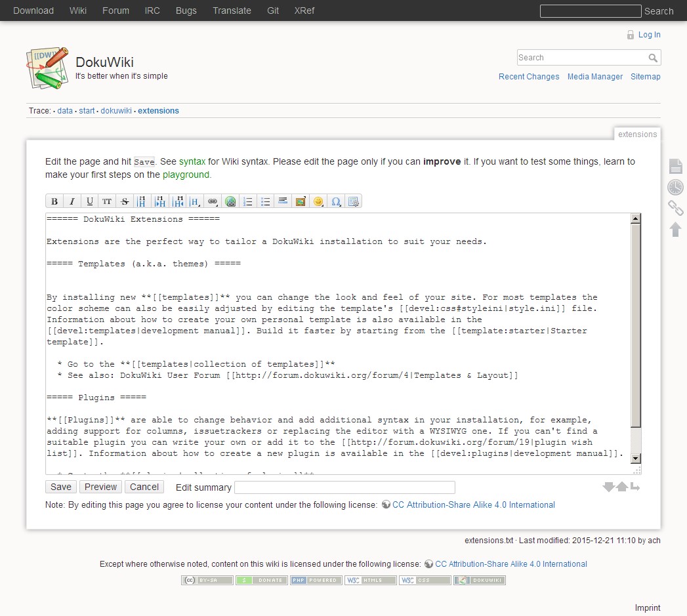Click the DokuWiki footer badge
This screenshot has width=687, height=616.
pos(480,580)
